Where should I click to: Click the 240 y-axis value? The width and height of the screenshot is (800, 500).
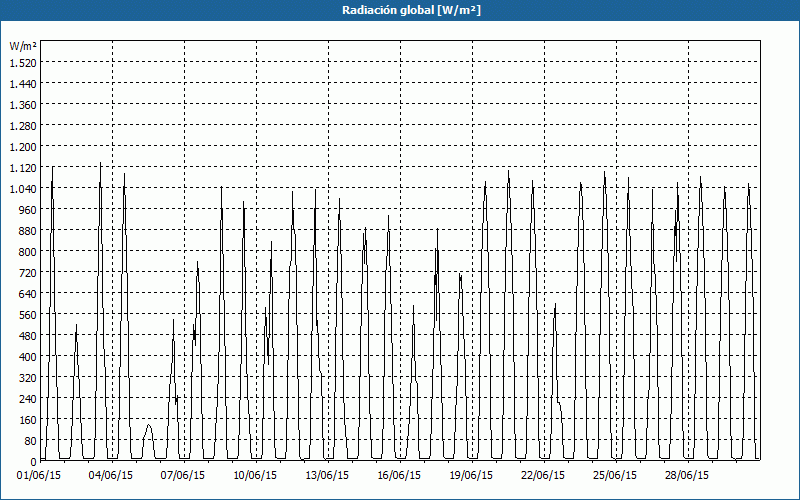point(28,399)
